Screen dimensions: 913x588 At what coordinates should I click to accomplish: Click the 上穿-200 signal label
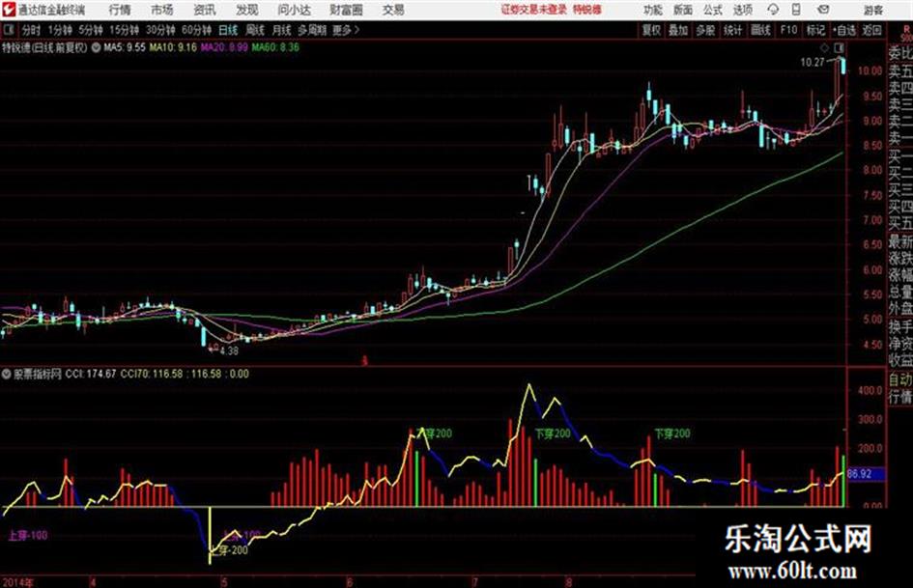click(229, 549)
